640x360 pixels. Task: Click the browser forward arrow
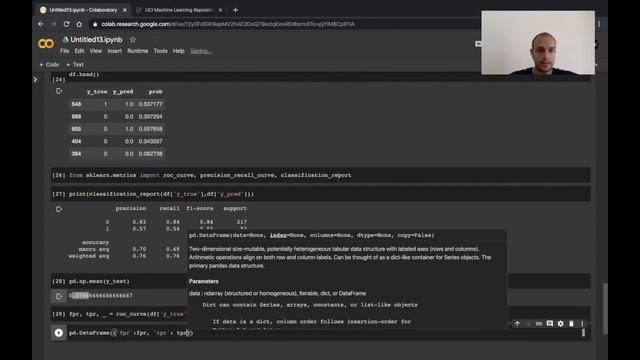[53, 24]
